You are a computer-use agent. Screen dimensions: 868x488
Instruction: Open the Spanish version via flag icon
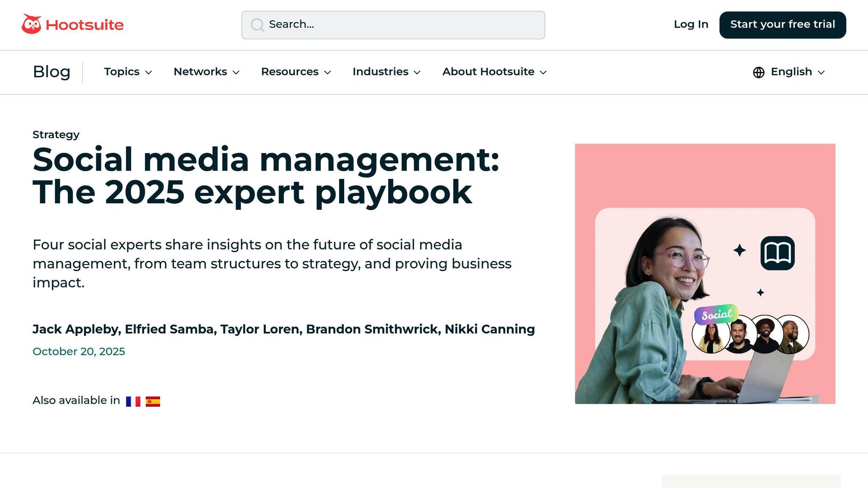pos(153,400)
